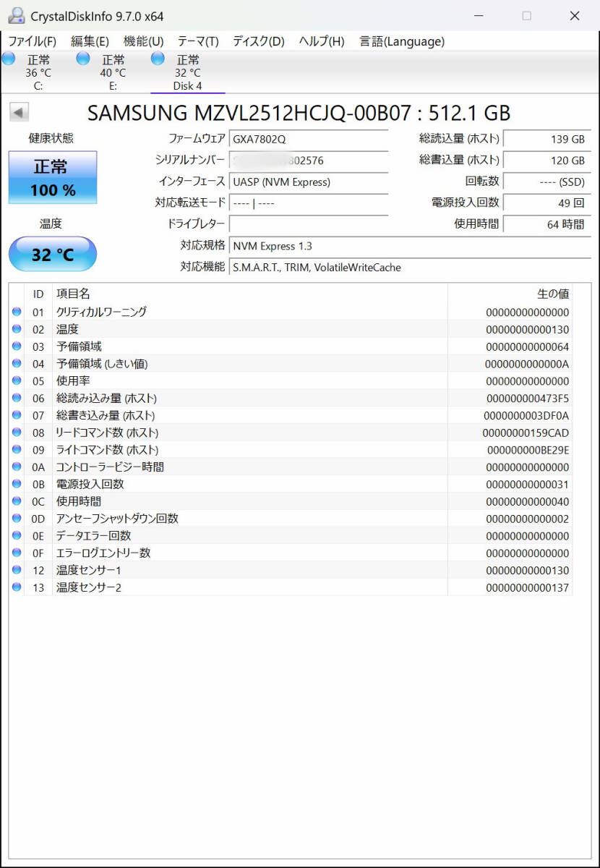Click the status dot beside クリティカルワーニング
600x868 pixels.
[x=16, y=312]
